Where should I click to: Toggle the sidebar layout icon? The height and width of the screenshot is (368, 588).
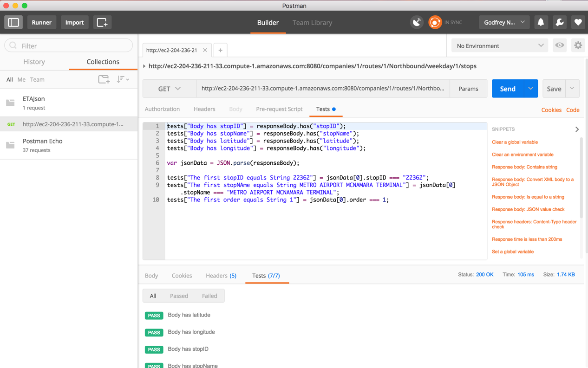click(13, 22)
